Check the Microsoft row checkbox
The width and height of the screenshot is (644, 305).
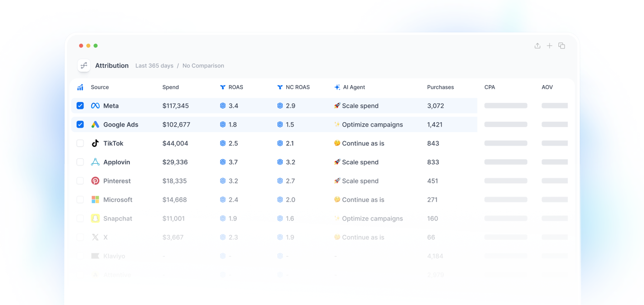80,199
